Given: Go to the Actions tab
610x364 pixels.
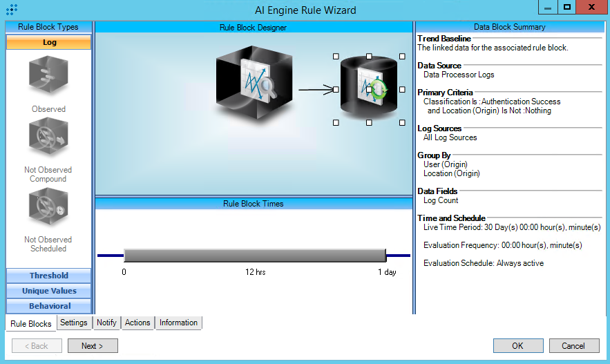Looking at the screenshot, I should point(137,323).
